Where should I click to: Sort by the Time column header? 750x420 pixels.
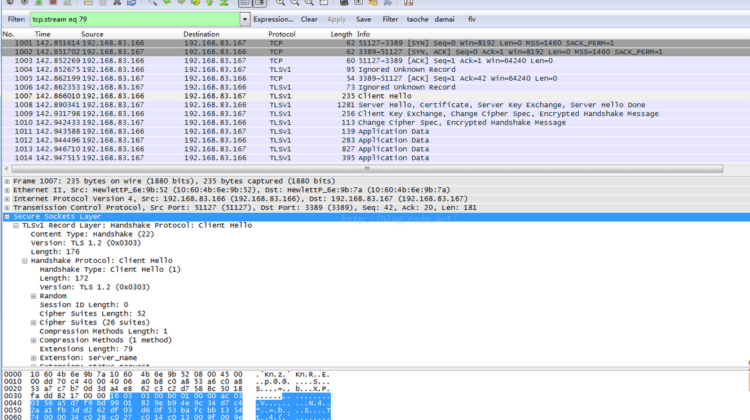tap(42, 34)
